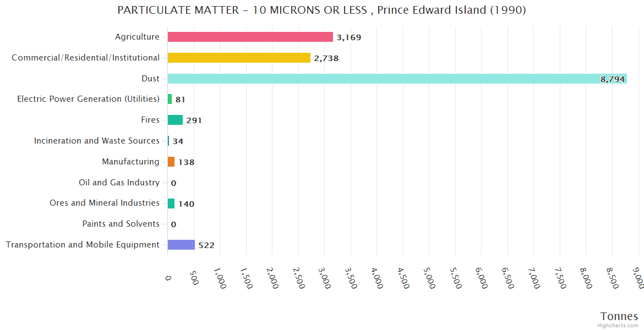This screenshot has width=644, height=330.
Task: Click the chart title text
Action: 321,10
